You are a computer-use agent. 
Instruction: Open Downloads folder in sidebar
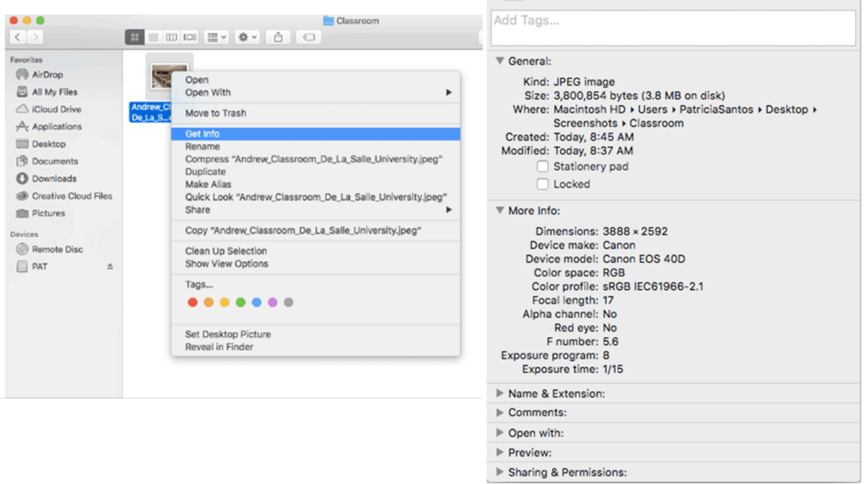coord(53,179)
